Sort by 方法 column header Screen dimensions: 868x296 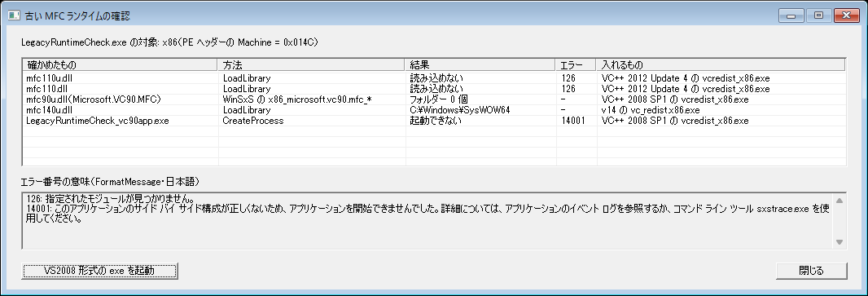(310, 65)
